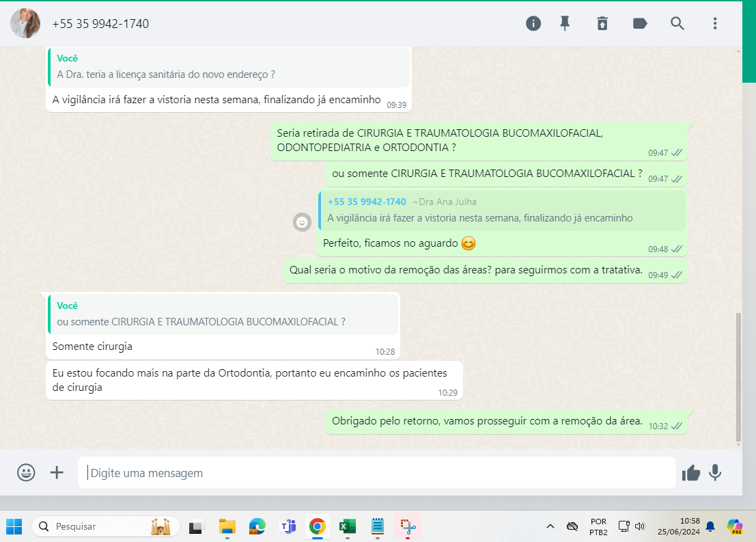Click the cloud sync tray icon
756x542 pixels.
point(572,526)
